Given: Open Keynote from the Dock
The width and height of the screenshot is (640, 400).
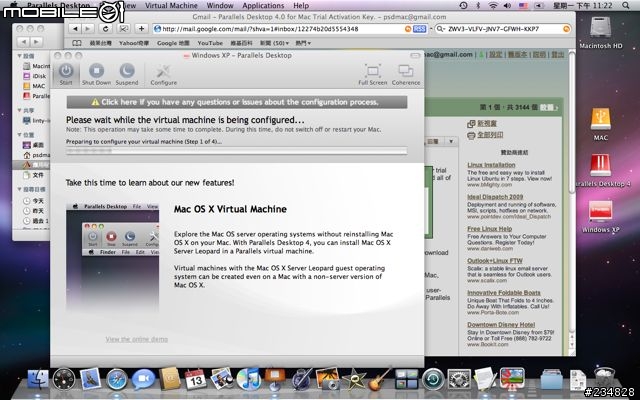Looking at the screenshot, I should pyautogui.click(x=275, y=379).
